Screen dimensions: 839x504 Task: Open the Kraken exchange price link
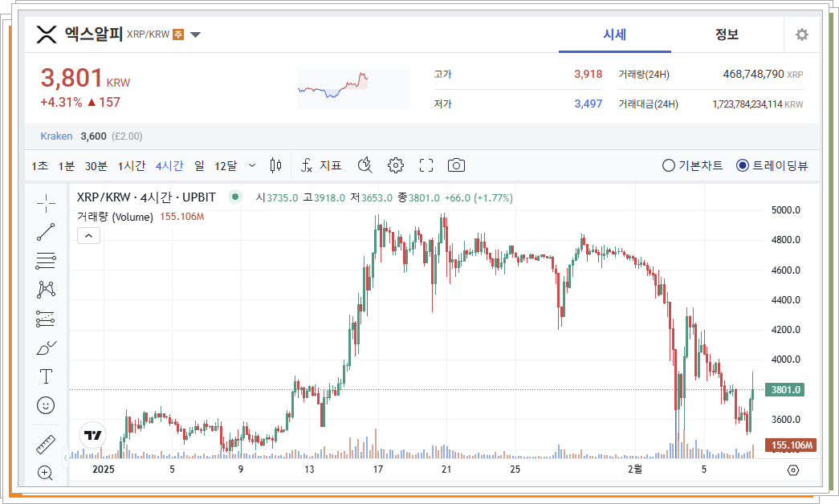click(56, 136)
